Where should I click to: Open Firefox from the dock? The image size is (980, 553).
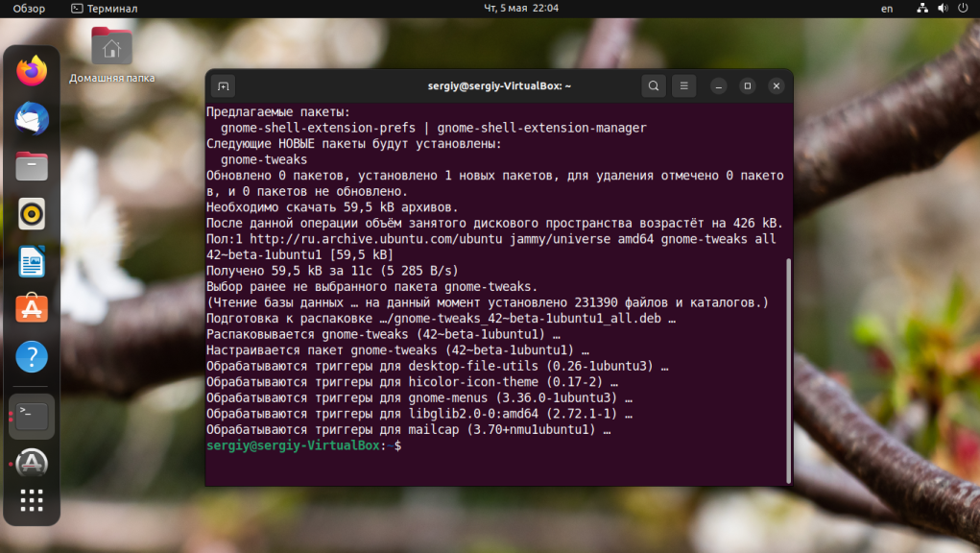click(32, 71)
